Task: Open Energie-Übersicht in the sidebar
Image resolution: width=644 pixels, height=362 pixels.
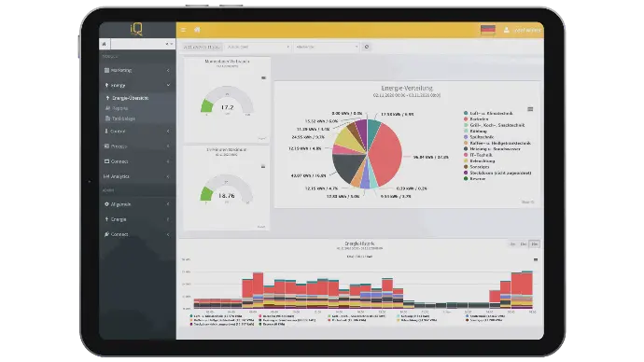Action: [130, 98]
